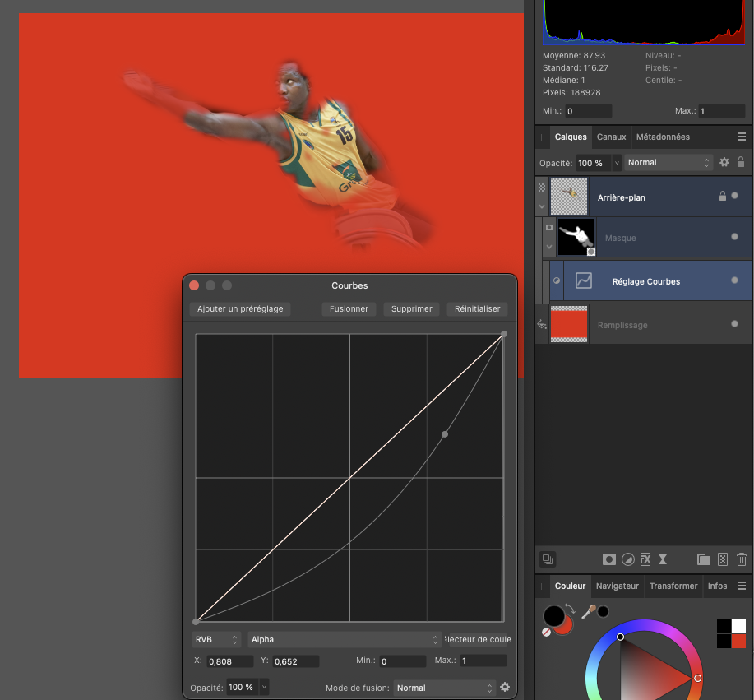
Task: Switch to the Canaux tab
Action: point(611,137)
